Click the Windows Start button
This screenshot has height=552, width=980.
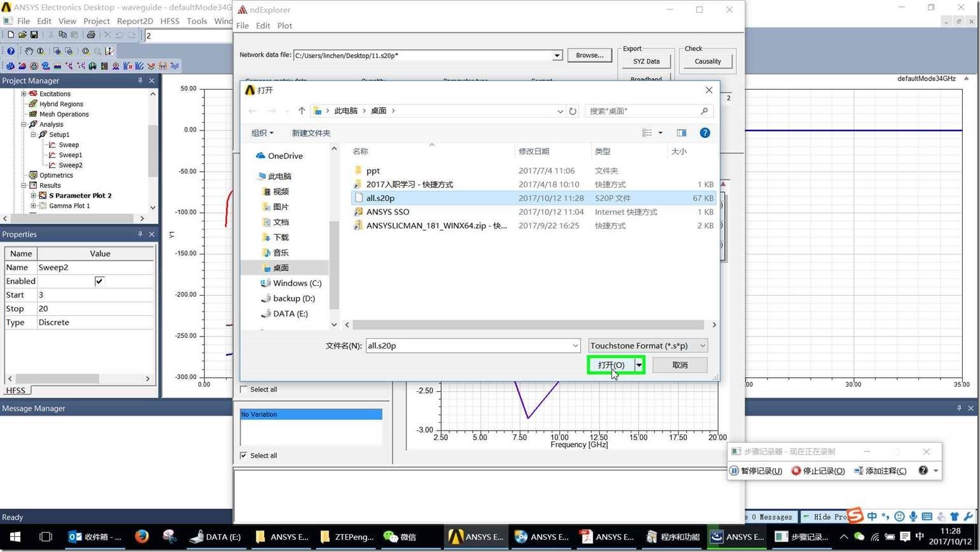click(x=15, y=537)
